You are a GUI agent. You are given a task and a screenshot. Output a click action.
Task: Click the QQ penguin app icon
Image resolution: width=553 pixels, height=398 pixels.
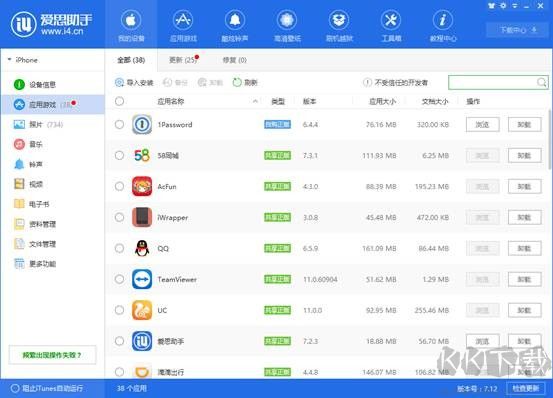tap(142, 248)
